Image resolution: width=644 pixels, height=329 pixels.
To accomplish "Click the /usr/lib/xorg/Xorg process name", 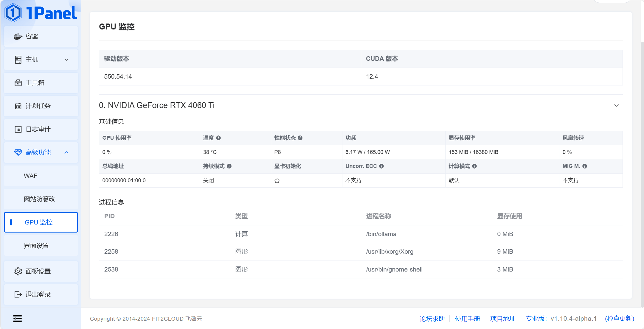I will click(x=390, y=252).
